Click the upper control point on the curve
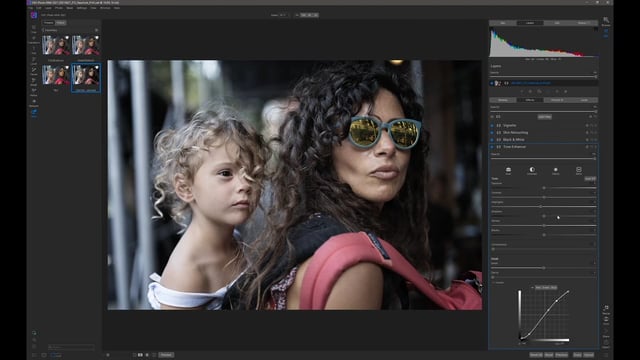Screen dimensions: 640x360 pyautogui.click(x=557, y=301)
